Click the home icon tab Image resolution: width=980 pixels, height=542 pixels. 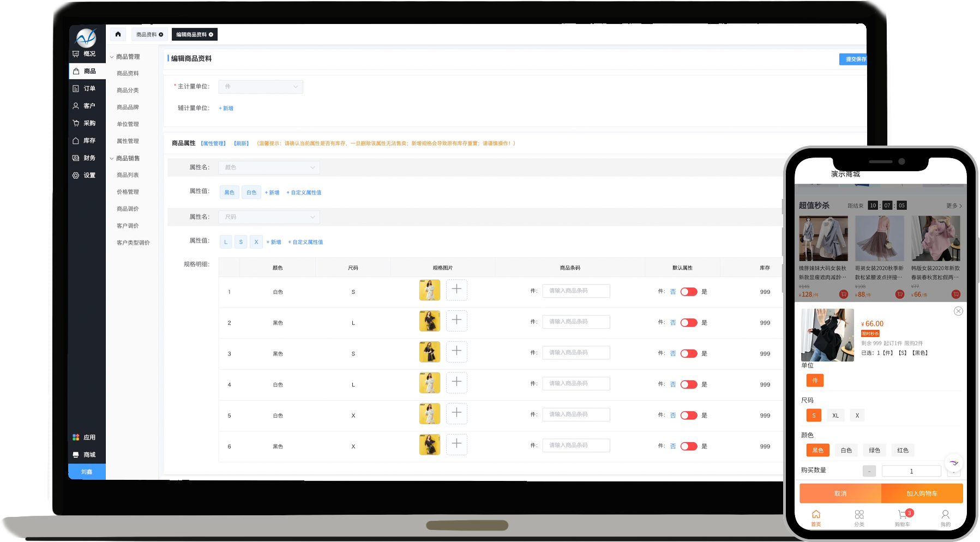click(118, 34)
